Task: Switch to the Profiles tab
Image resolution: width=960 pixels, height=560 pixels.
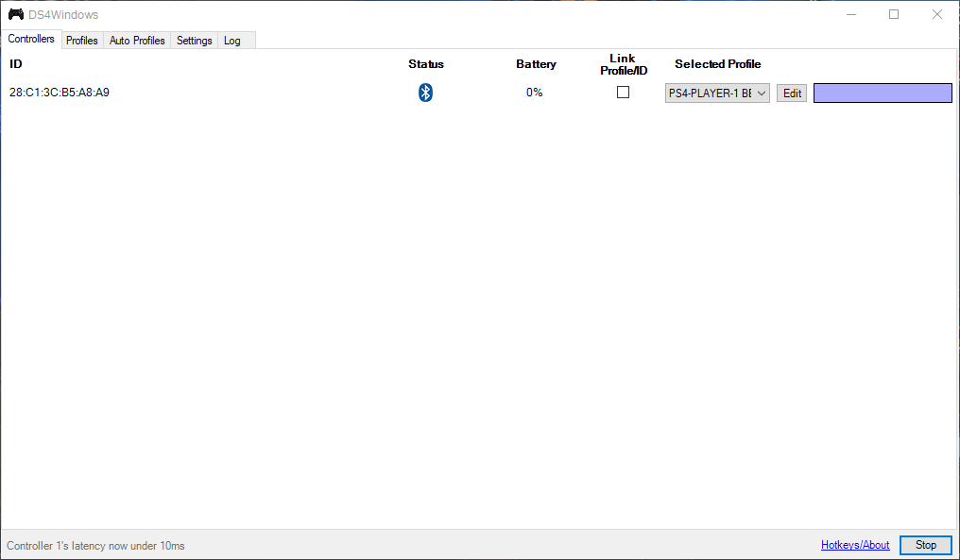Action: pos(81,40)
